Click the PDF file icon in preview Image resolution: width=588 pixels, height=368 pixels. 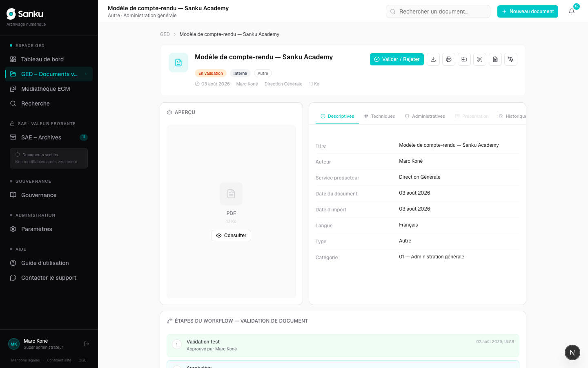(x=231, y=194)
